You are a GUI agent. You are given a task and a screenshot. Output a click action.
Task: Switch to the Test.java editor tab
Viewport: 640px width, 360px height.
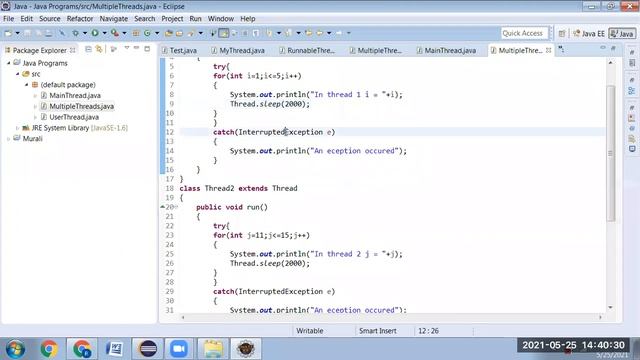click(180, 50)
